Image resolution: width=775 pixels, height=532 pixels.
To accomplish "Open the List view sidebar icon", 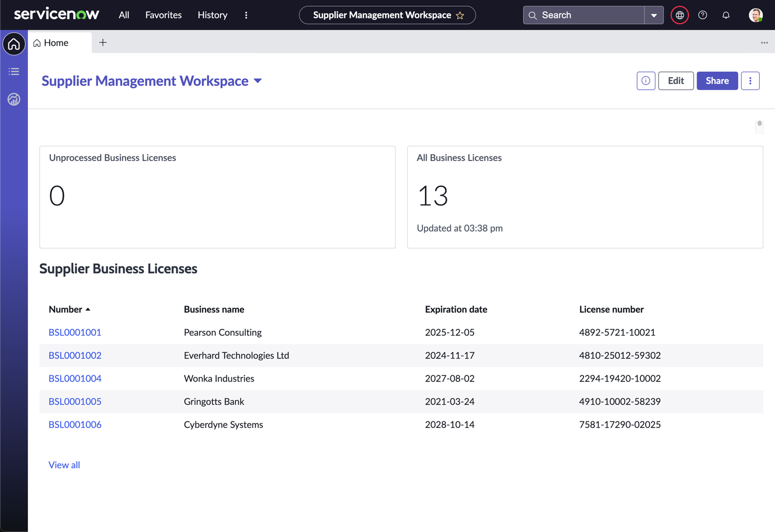I will [x=14, y=72].
